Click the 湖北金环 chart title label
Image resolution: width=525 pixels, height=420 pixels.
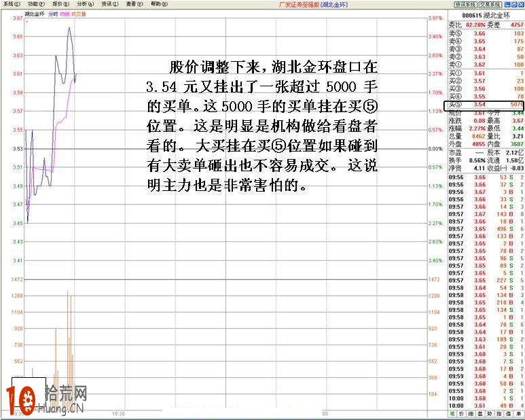click(x=35, y=14)
